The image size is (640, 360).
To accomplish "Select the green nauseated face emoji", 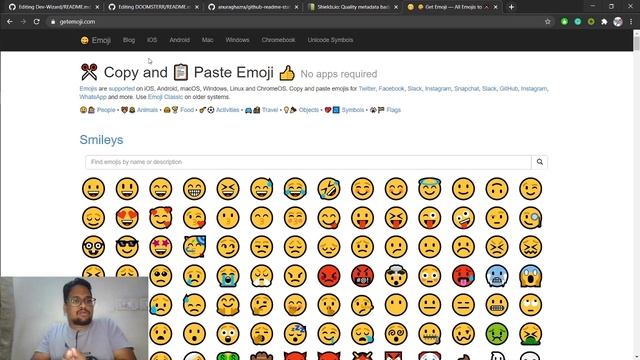I will (497, 334).
